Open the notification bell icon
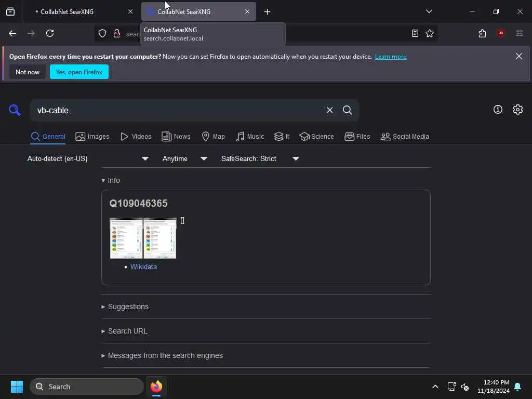The height and width of the screenshot is (399, 532). point(517,387)
